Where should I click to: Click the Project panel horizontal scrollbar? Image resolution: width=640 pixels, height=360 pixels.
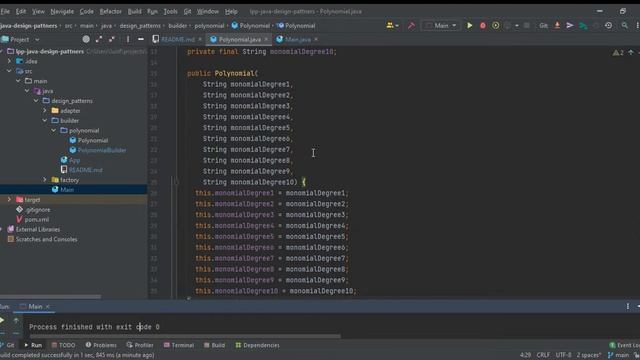[50, 297]
